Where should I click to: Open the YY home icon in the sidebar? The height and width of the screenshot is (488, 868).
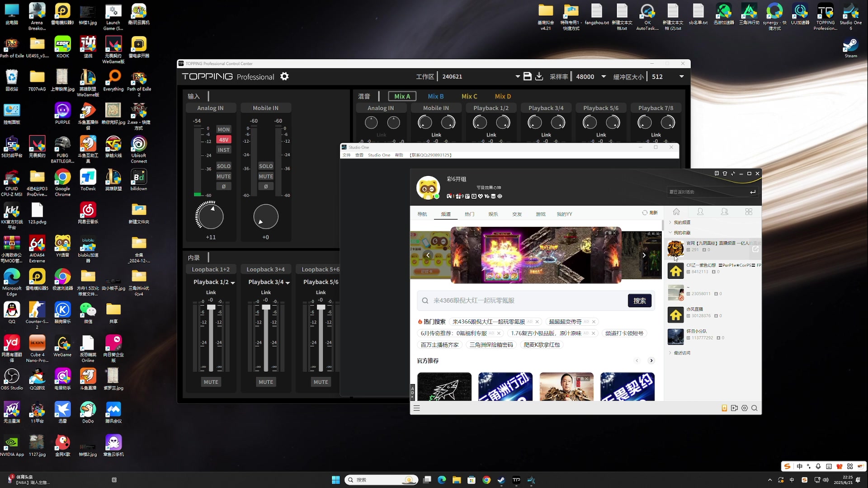pos(676,211)
